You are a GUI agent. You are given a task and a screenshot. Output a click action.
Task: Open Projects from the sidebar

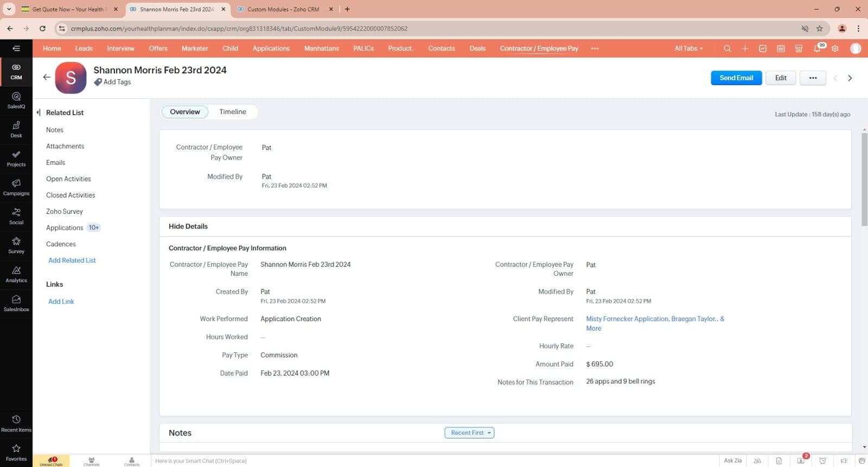tap(16, 159)
